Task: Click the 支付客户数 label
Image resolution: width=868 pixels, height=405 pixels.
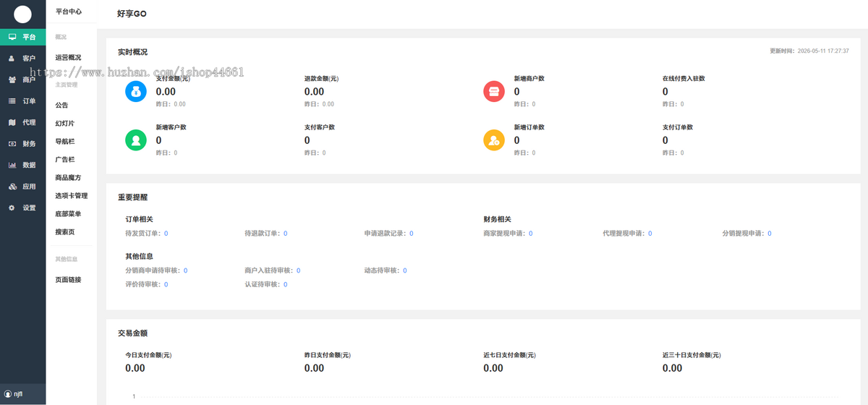Action: click(x=320, y=127)
